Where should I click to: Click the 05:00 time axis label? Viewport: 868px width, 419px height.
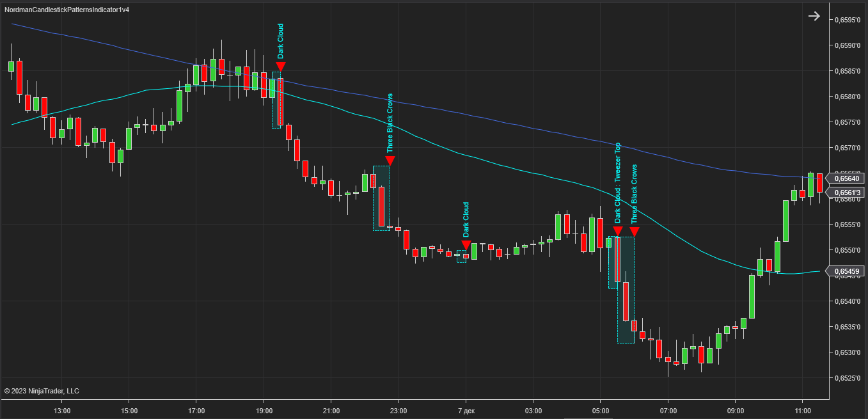[x=601, y=411]
